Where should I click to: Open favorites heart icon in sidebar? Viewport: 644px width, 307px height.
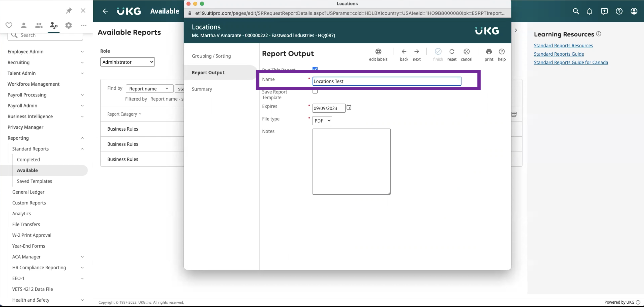click(x=9, y=25)
